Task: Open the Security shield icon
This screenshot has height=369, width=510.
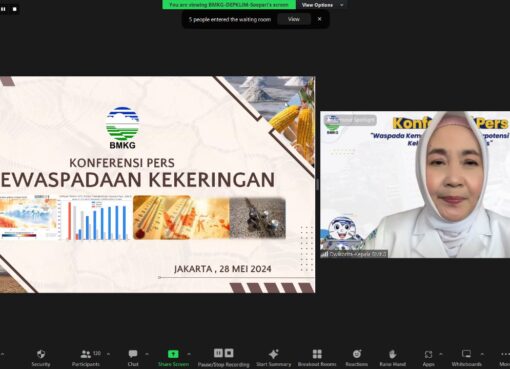Action: pyautogui.click(x=41, y=354)
